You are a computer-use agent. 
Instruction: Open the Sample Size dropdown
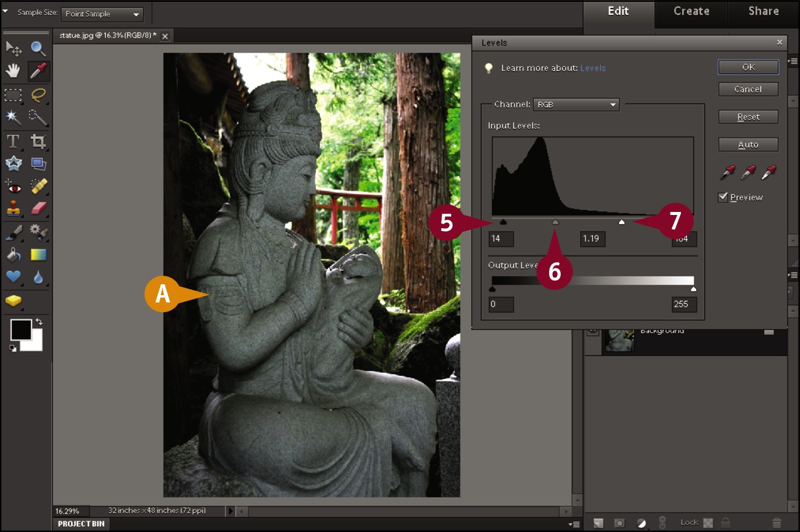(102, 14)
